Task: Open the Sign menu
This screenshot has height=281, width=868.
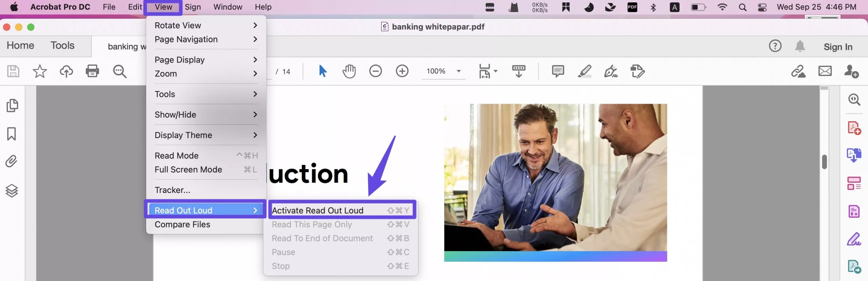Action: [x=193, y=7]
